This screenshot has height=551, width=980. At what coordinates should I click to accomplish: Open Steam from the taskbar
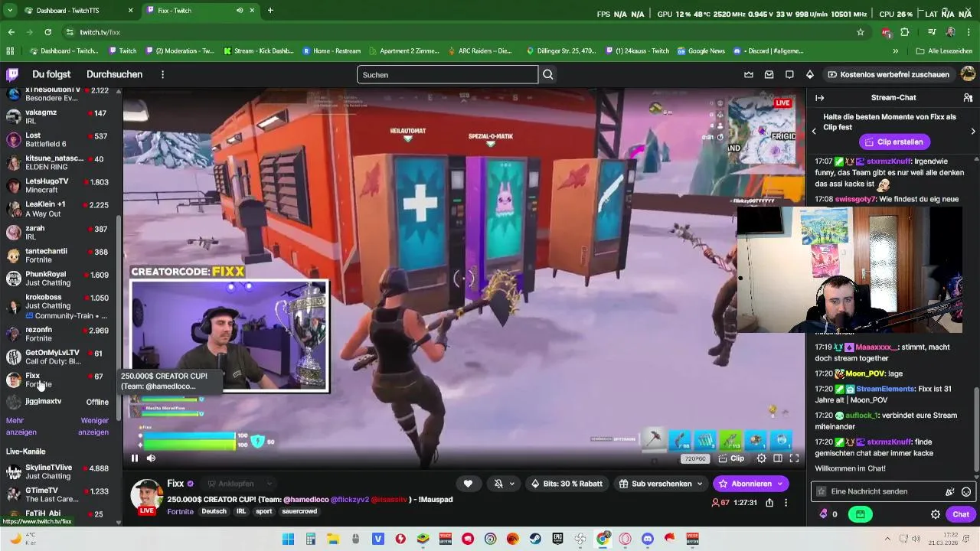point(535,539)
